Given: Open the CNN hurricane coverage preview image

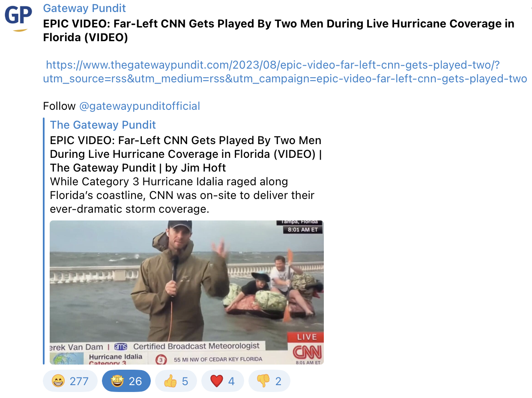Looking at the screenshot, I should [187, 292].
